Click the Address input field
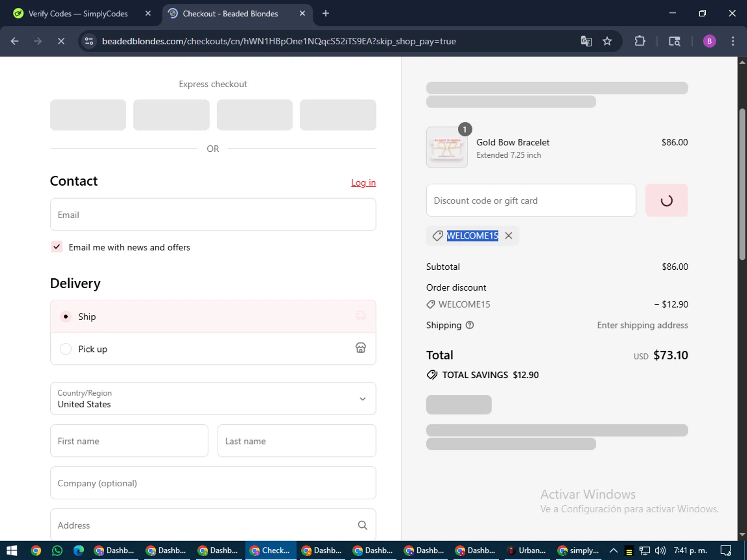The width and height of the screenshot is (747, 560). click(213, 525)
